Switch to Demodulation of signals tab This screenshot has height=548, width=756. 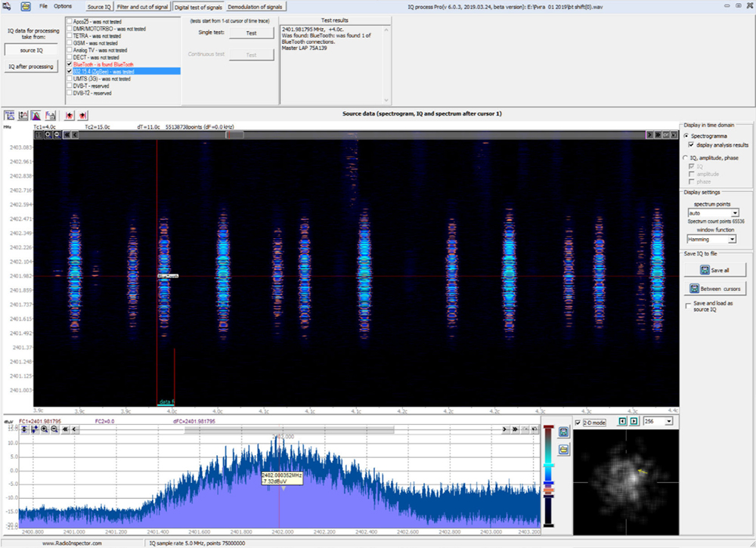coord(255,6)
